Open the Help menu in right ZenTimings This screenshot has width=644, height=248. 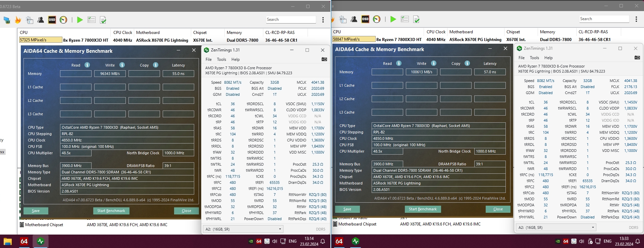[x=548, y=58]
